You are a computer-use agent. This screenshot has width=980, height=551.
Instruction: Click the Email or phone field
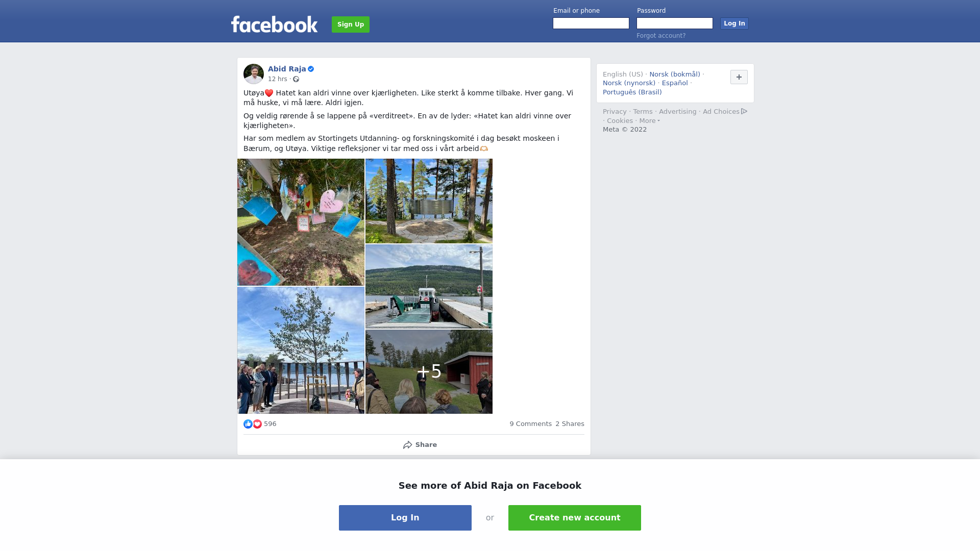(591, 23)
